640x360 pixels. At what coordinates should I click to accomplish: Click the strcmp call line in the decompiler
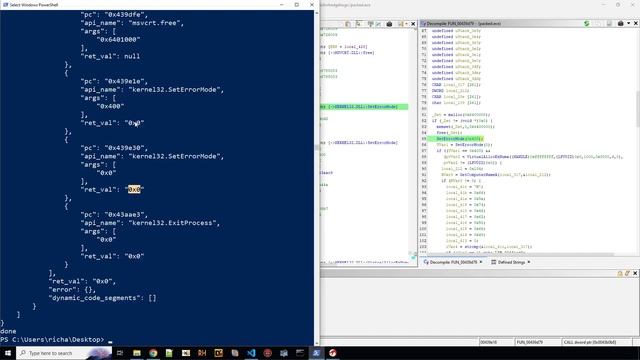tap(489, 247)
